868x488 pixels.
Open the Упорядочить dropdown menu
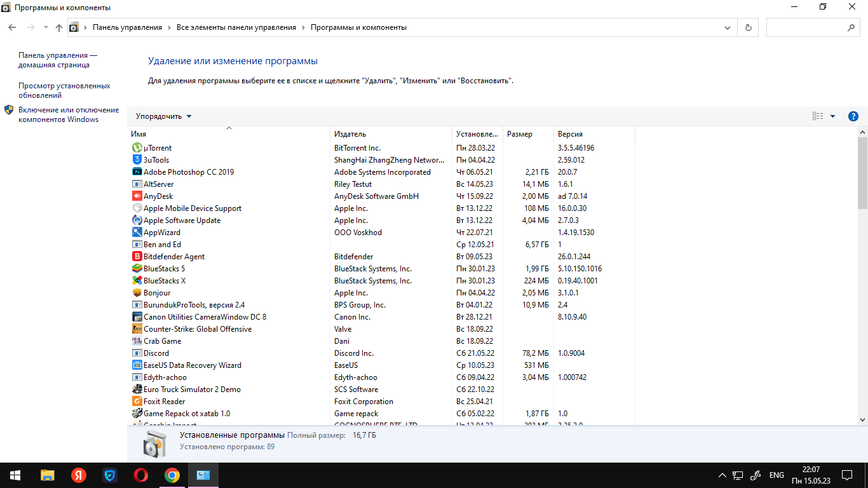pos(163,116)
